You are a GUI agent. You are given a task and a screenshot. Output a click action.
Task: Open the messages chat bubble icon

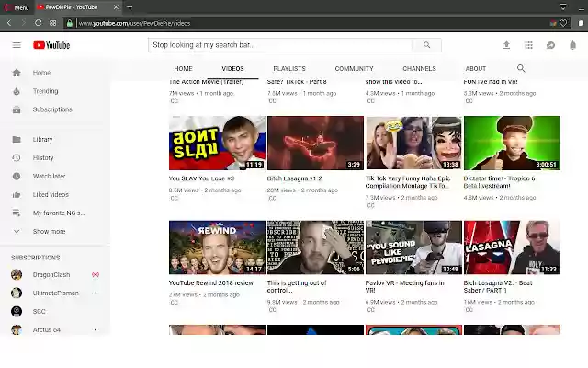coord(550,45)
